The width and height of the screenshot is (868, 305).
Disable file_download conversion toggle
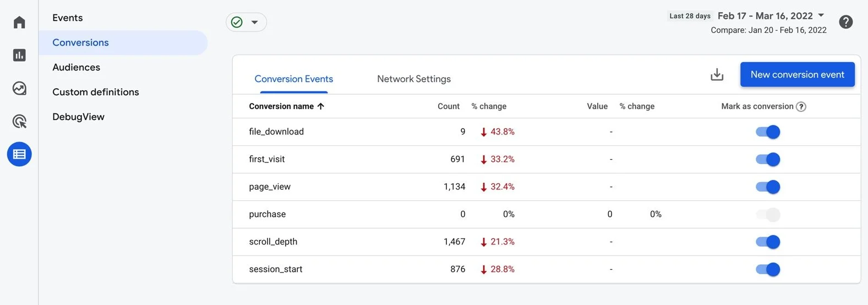[768, 132]
